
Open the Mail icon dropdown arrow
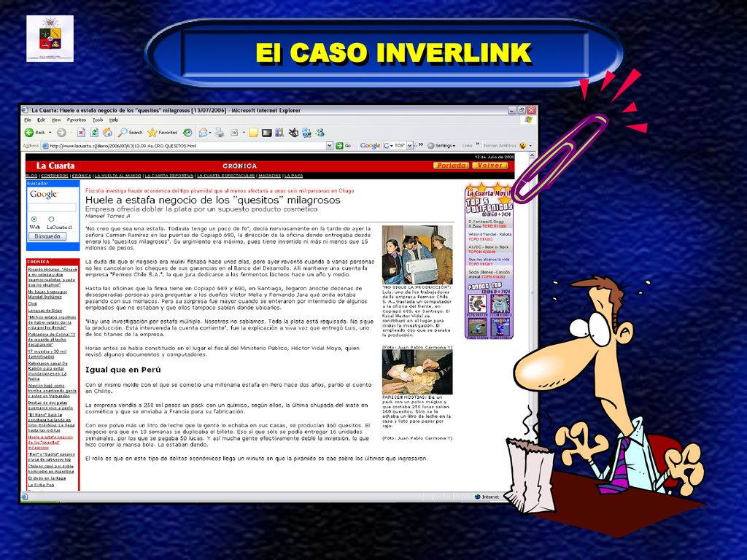210,133
